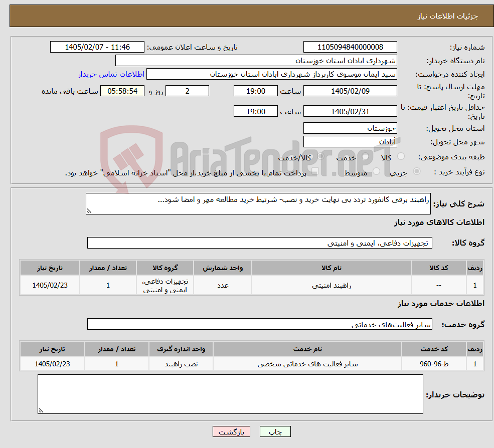The width and height of the screenshot is (494, 448).
Task: Select the خدمت radio button
Action: [366, 156]
